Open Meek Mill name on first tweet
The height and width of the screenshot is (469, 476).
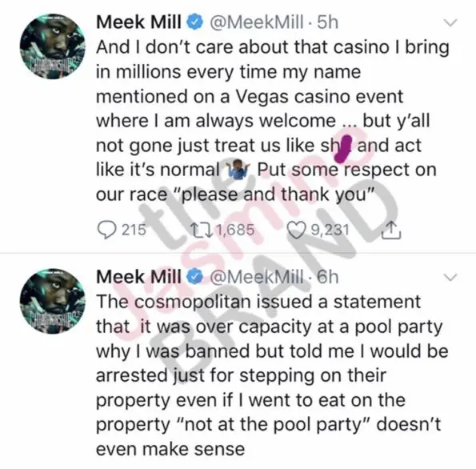pos(138,22)
